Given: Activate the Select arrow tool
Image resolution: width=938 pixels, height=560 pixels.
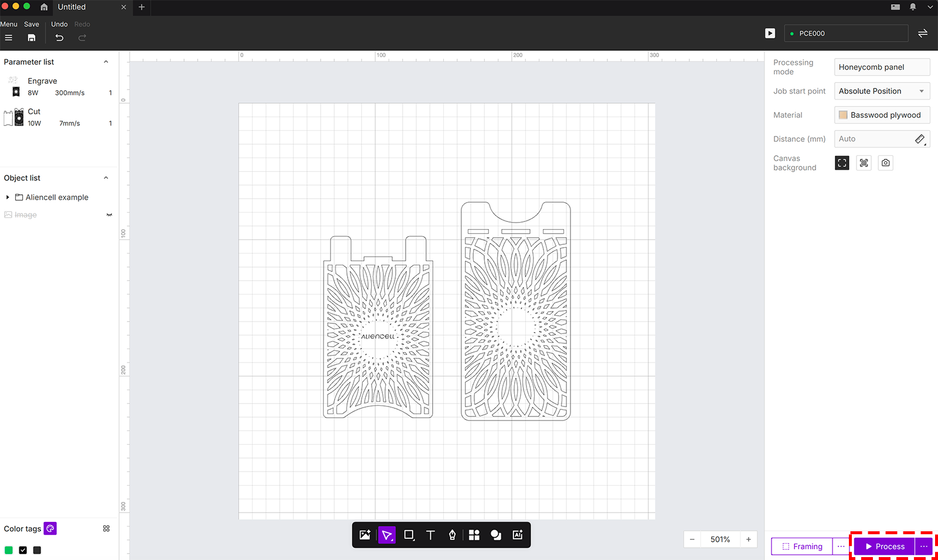Looking at the screenshot, I should tap(387, 535).
